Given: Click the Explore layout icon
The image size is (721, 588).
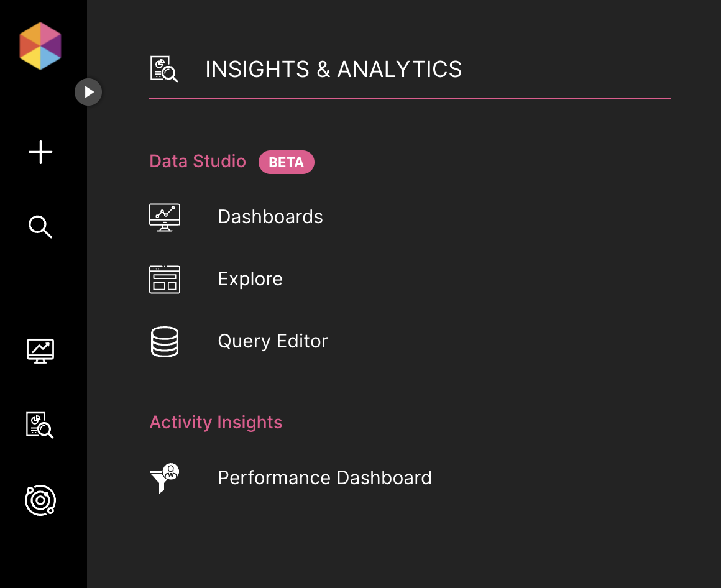Looking at the screenshot, I should 165,280.
